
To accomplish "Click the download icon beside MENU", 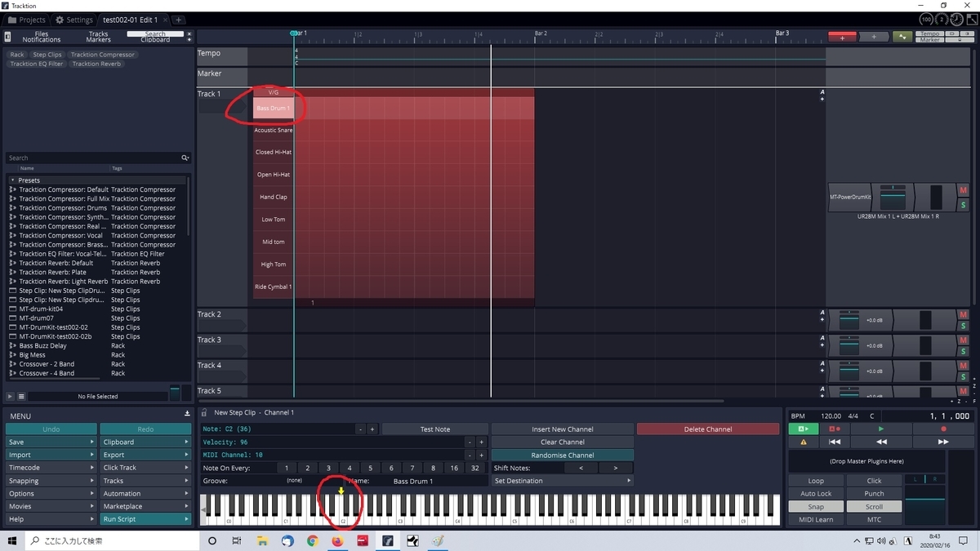I will coord(187,414).
